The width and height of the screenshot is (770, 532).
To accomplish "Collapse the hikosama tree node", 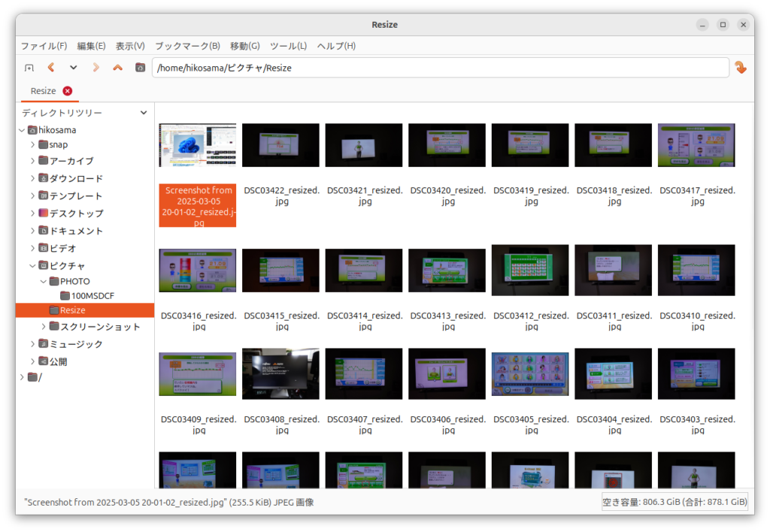I will pyautogui.click(x=22, y=130).
